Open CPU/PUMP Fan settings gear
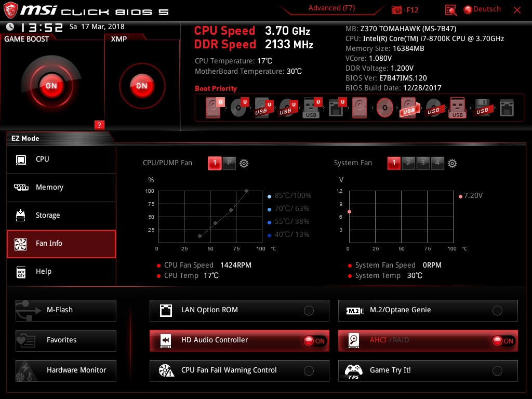Viewport: 532px width, 399px height. [244, 164]
